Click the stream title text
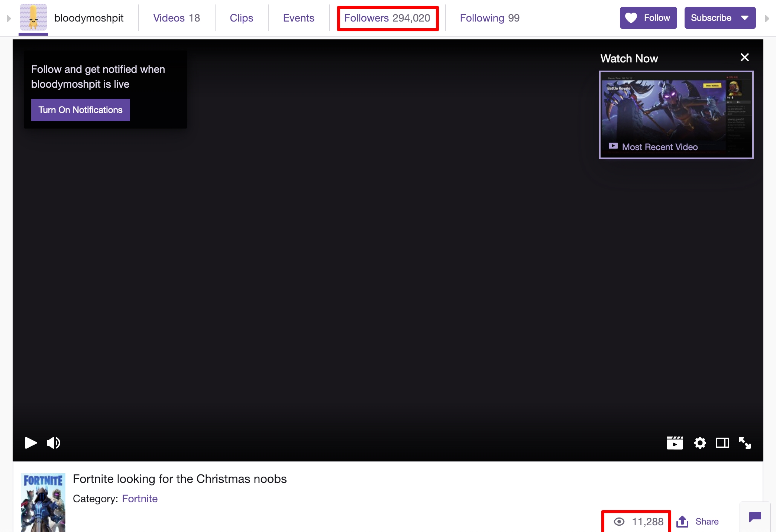The height and width of the screenshot is (532, 776). tap(180, 479)
